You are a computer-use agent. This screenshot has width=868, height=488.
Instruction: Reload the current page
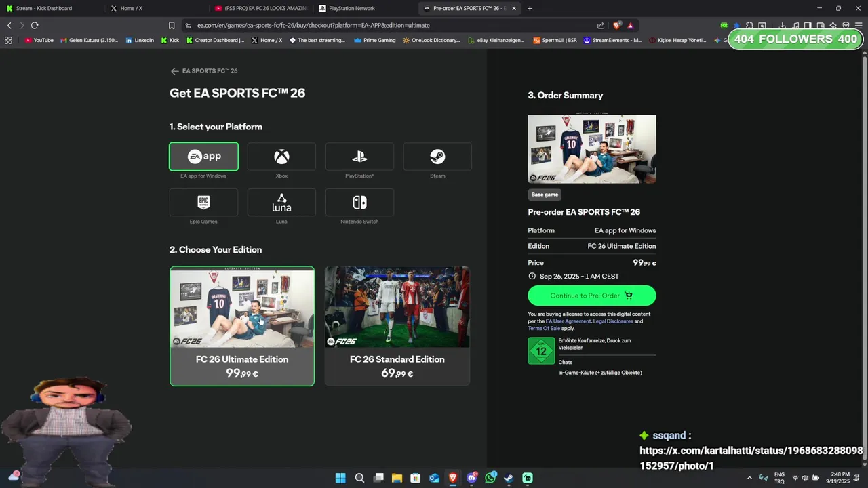[x=35, y=26]
